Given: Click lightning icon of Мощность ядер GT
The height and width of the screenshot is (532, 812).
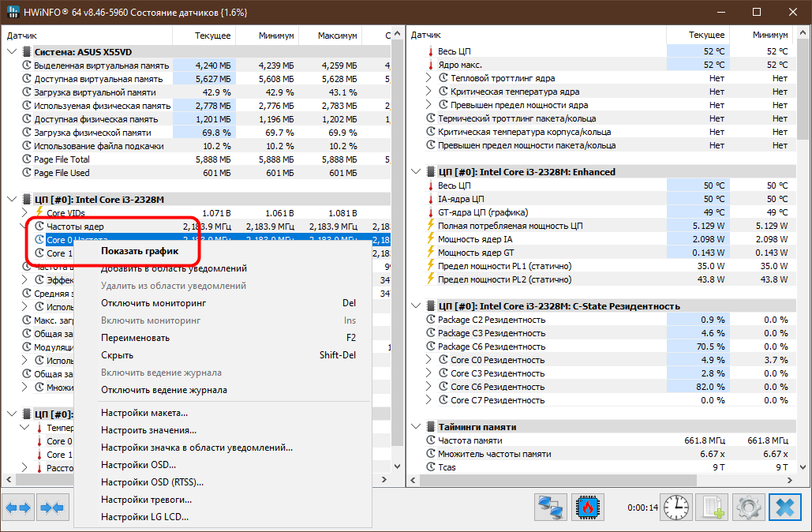Looking at the screenshot, I should click(x=430, y=253).
